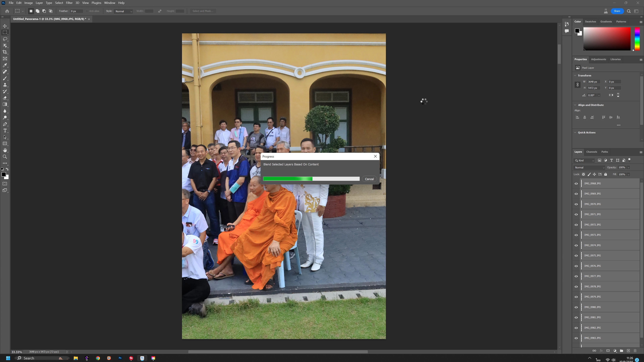This screenshot has height=362, width=644.
Task: Click the flip horizontal icon in Transform
Action: [x=611, y=95]
